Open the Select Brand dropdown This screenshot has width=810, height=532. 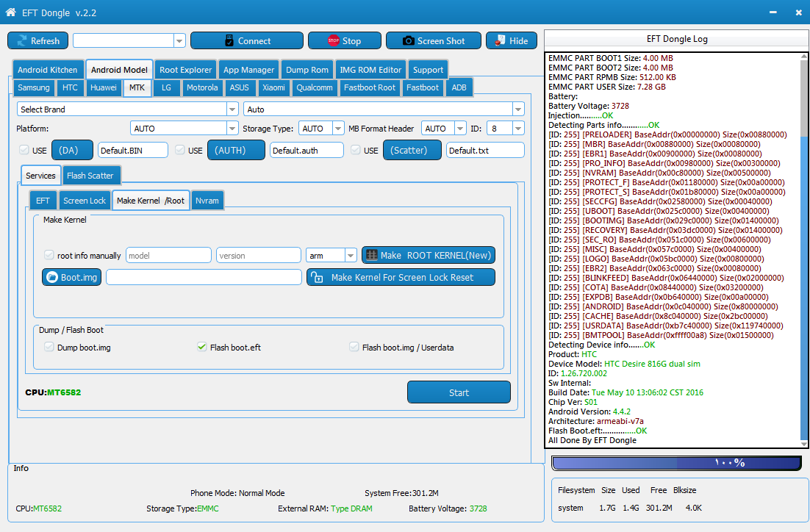[232, 109]
